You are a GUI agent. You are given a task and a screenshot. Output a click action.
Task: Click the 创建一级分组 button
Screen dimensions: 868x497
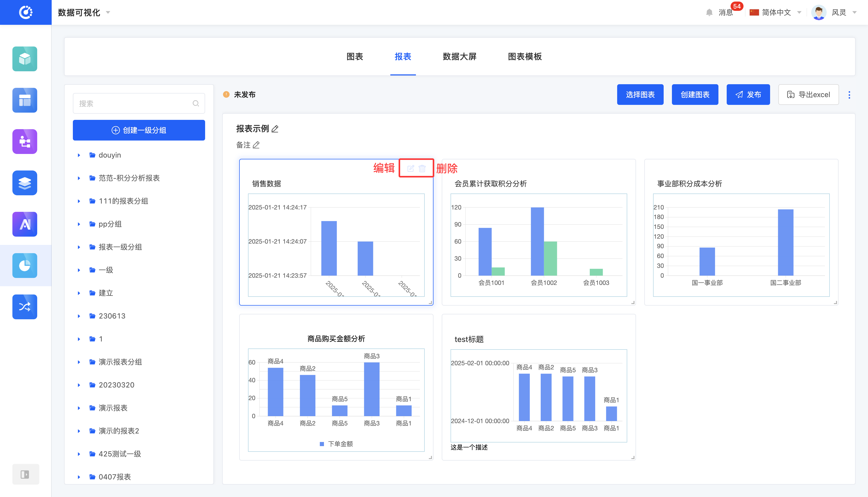pos(139,130)
